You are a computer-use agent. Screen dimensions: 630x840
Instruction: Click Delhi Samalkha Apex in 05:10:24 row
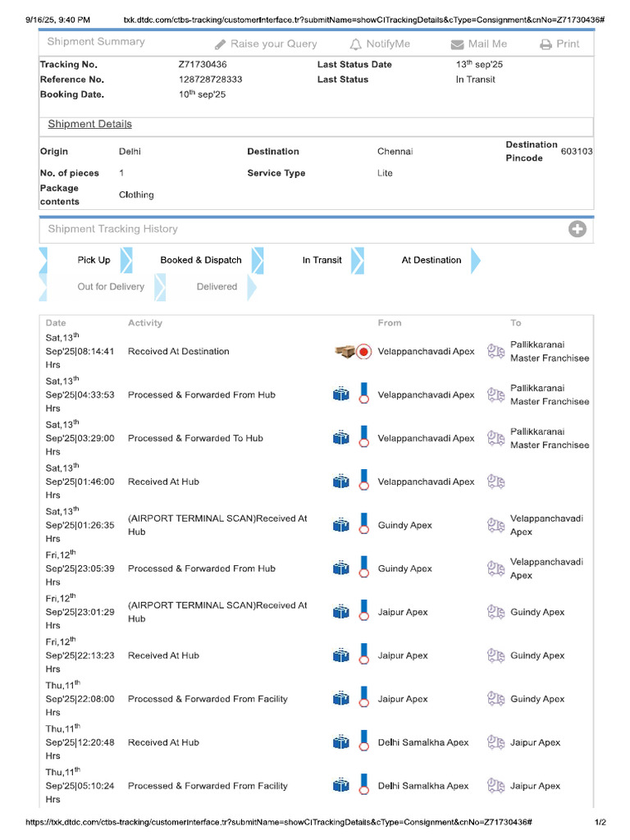[x=423, y=786]
